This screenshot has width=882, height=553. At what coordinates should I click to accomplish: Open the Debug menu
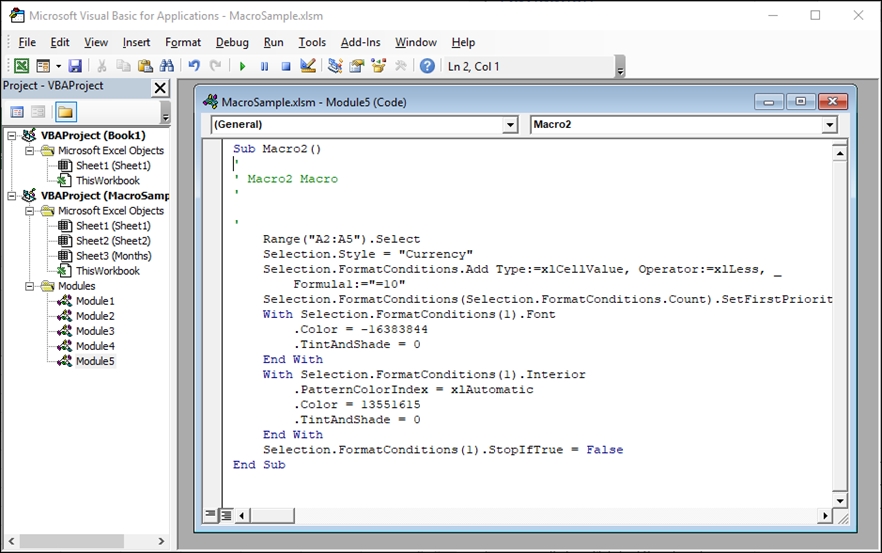[x=232, y=42]
